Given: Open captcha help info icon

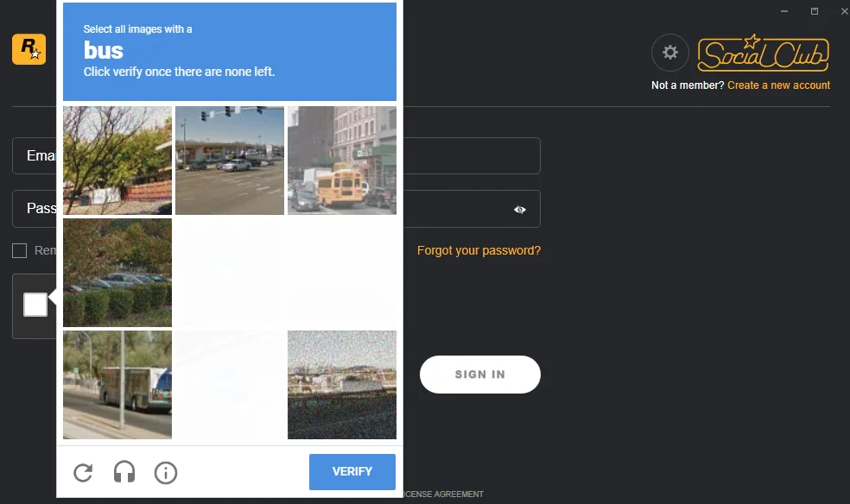Looking at the screenshot, I should point(166,473).
